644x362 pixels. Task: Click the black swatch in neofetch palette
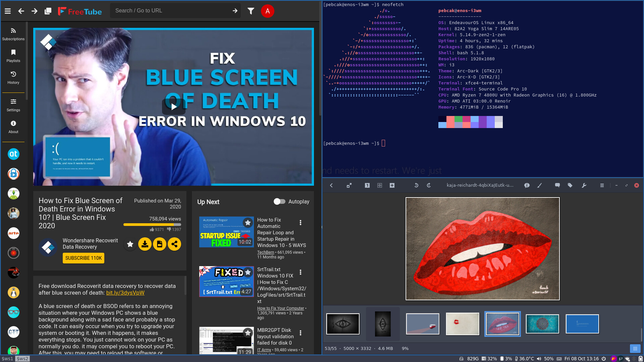[x=442, y=119]
